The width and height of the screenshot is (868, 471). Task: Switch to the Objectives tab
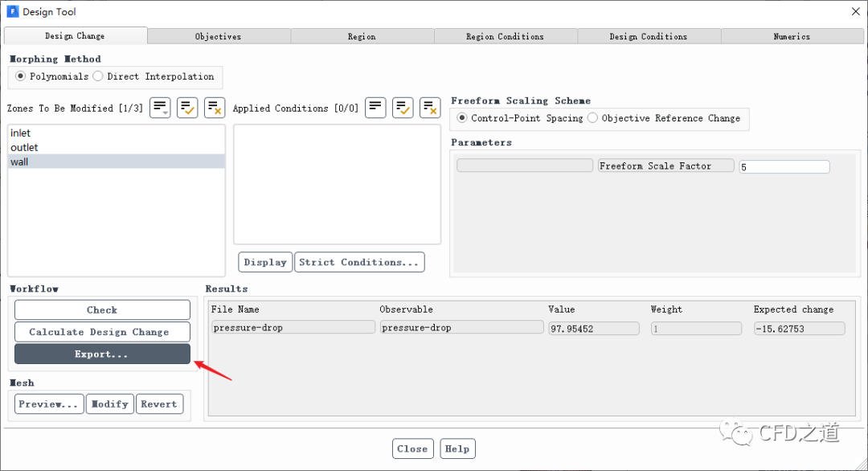point(218,36)
